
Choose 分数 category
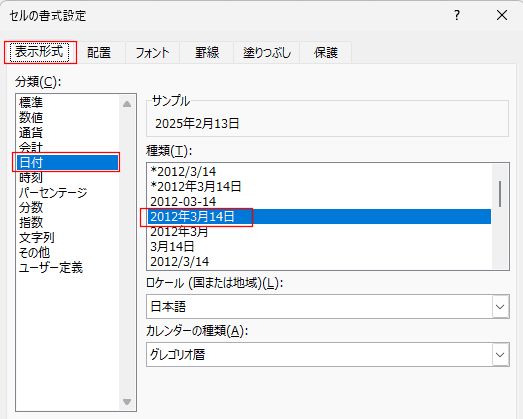click(68, 207)
